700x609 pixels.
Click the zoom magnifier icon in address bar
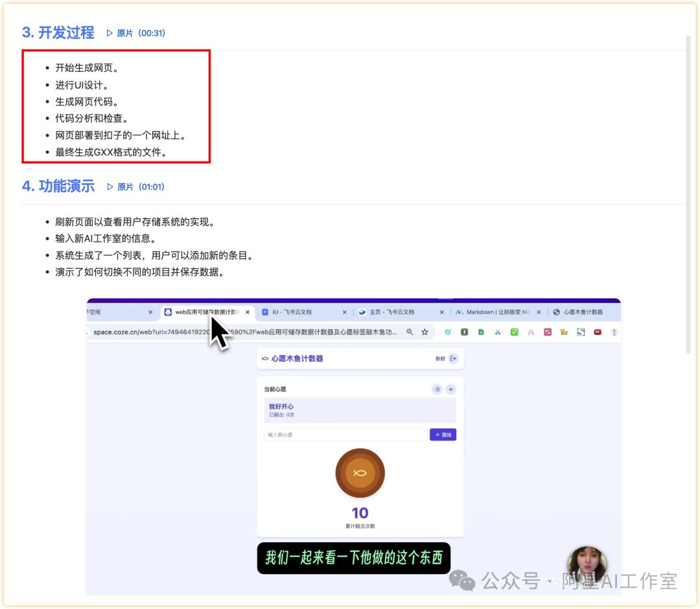click(410, 332)
